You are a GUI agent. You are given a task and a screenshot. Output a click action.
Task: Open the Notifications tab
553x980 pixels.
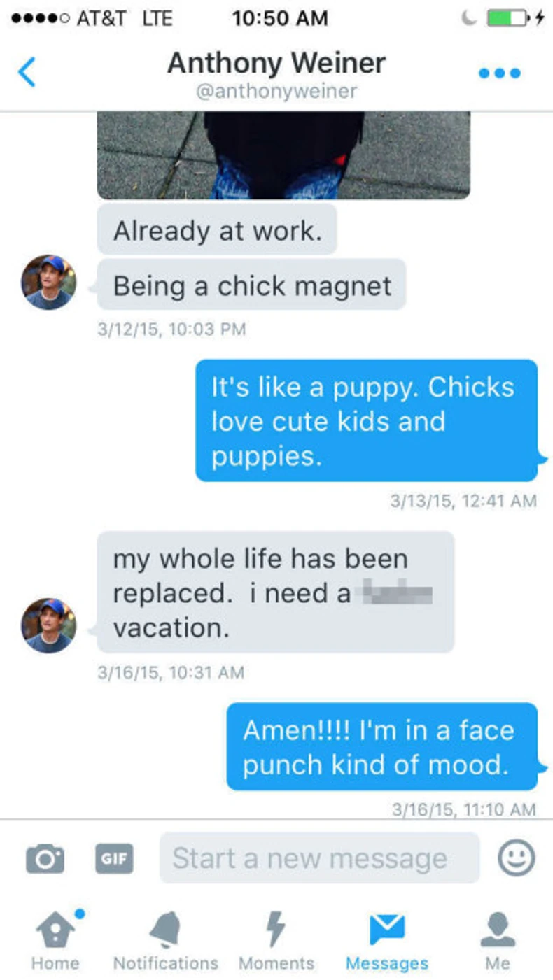point(165,940)
